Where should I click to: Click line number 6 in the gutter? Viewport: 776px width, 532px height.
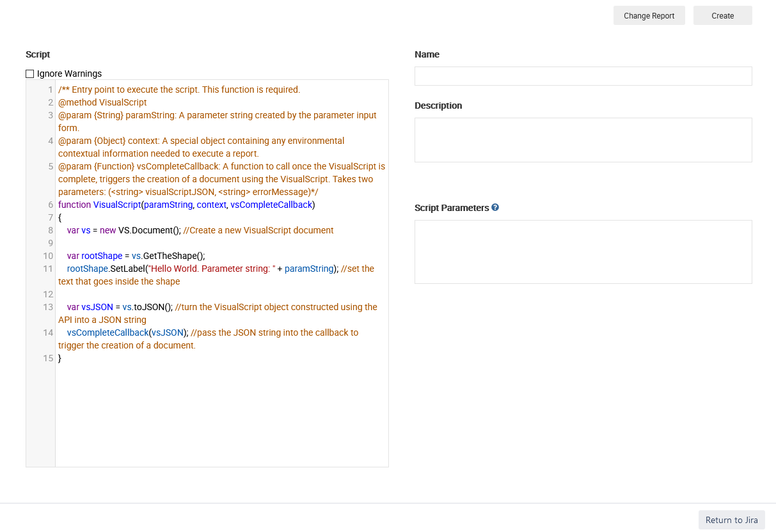click(x=50, y=205)
